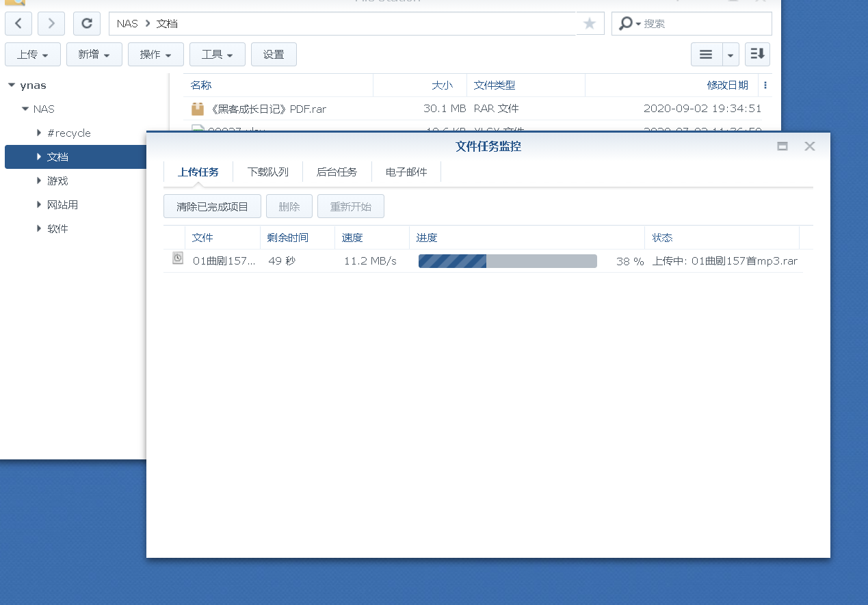Click the back navigation arrow
Viewport: 868px width, 605px height.
tap(18, 23)
